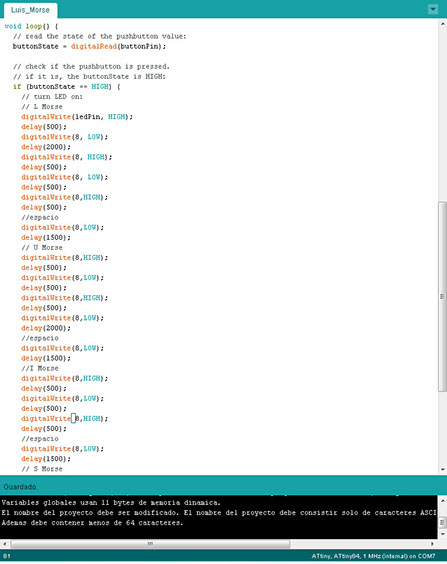Screen dimensions: 447x564
Task: Click console line 'Ademas debe contener menos de 64 caracteres'
Action: click(92, 523)
